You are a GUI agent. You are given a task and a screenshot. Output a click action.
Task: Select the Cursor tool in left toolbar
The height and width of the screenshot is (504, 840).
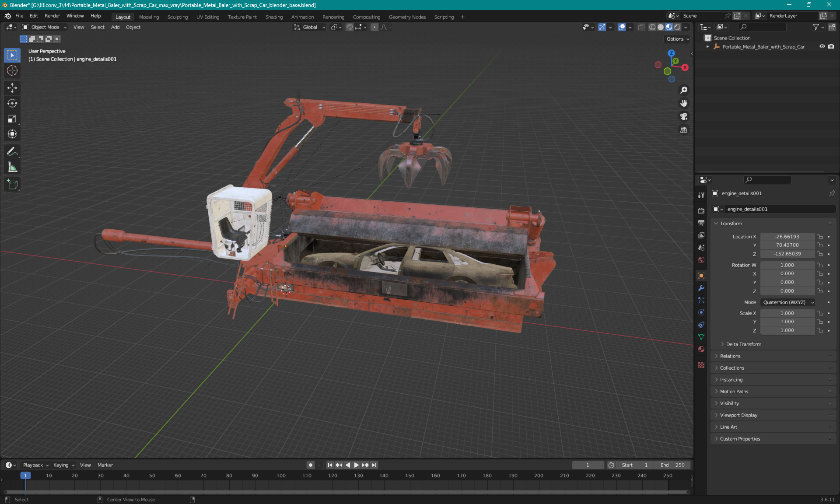tap(12, 70)
